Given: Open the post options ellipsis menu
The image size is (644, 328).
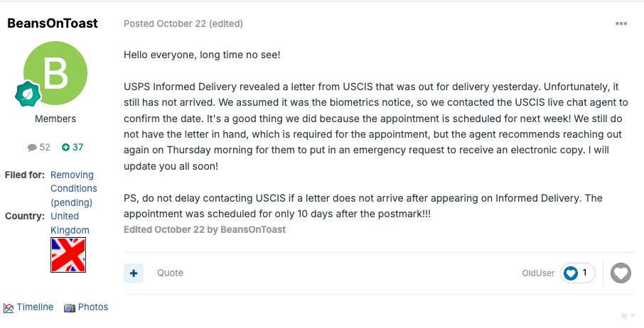Looking at the screenshot, I should (621, 23).
